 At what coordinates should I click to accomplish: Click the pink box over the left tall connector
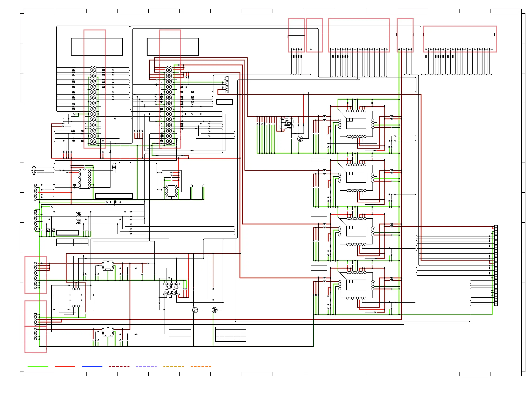tap(95, 89)
